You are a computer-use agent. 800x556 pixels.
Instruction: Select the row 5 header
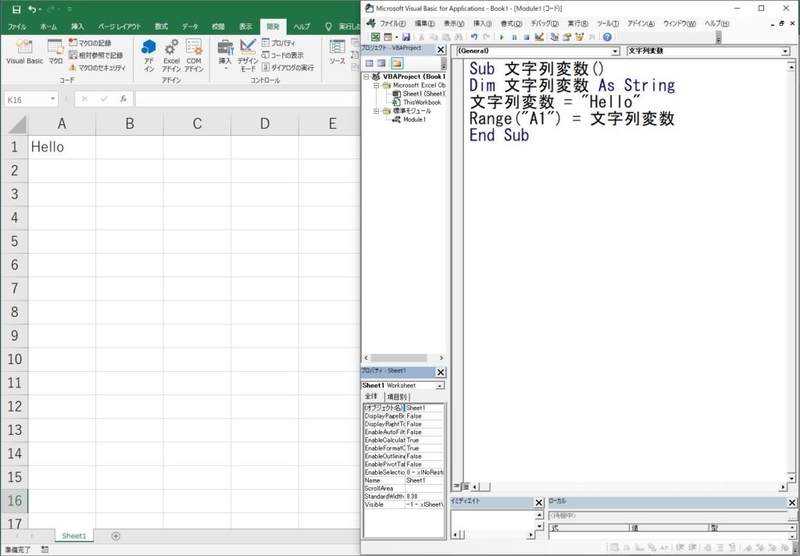tap(14, 241)
